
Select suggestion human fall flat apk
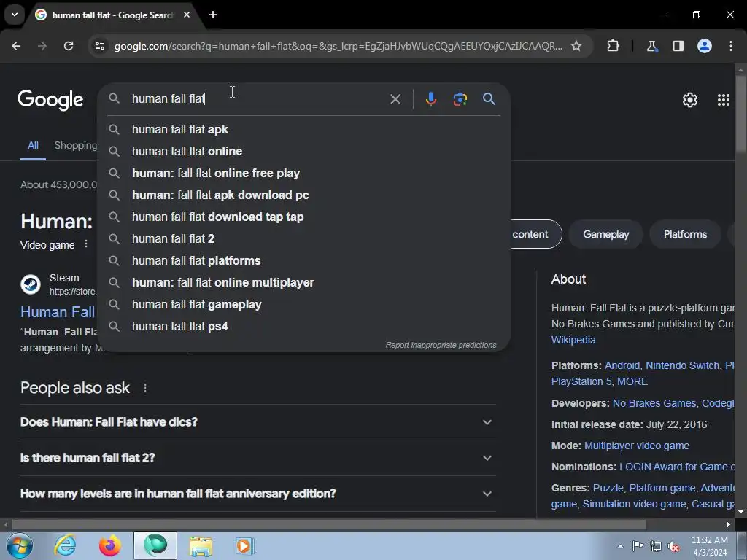point(304,130)
